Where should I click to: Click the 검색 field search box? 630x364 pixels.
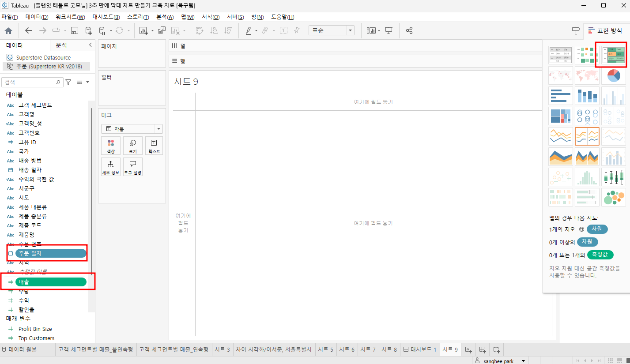coord(33,82)
